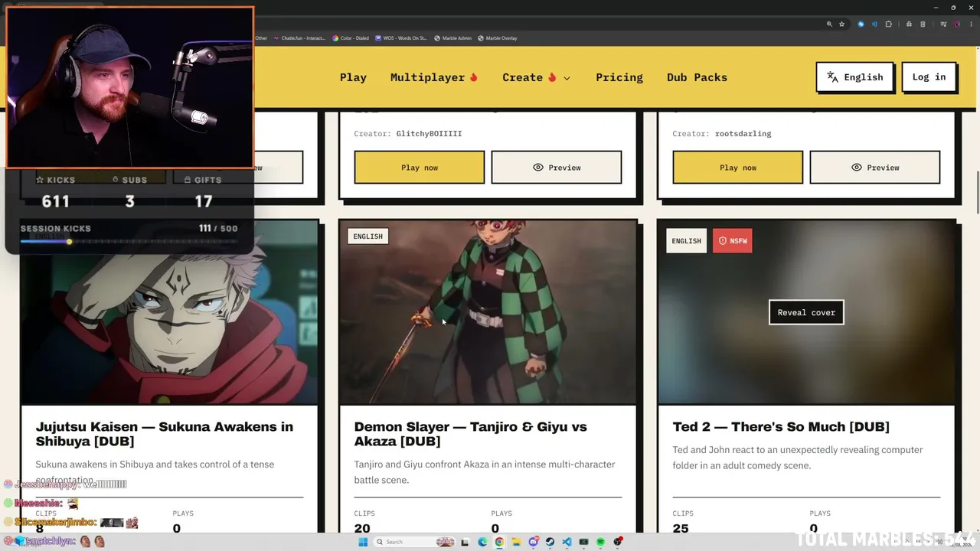Open the English language selector
Image resolution: width=980 pixels, height=551 pixels.
[x=854, y=77]
